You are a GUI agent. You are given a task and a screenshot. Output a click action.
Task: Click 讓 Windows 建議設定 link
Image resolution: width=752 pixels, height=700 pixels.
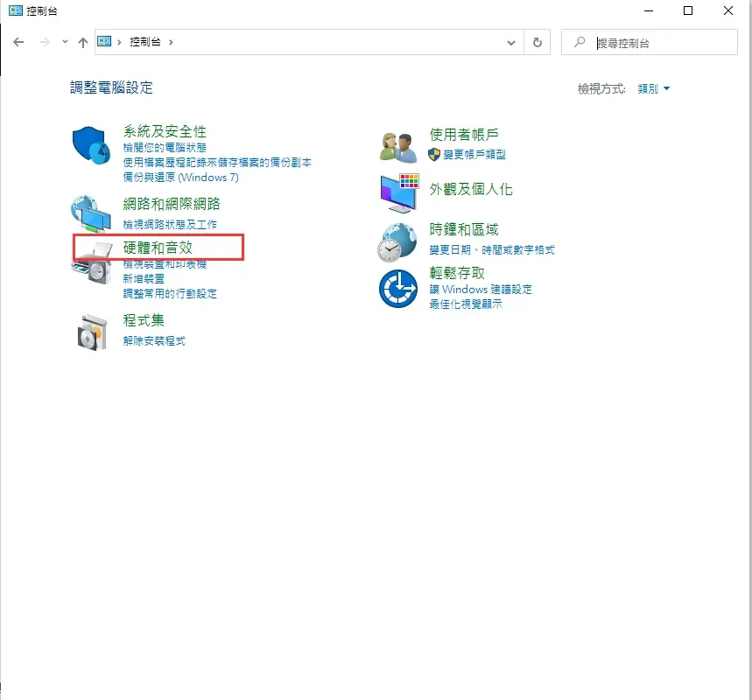pyautogui.click(x=481, y=290)
